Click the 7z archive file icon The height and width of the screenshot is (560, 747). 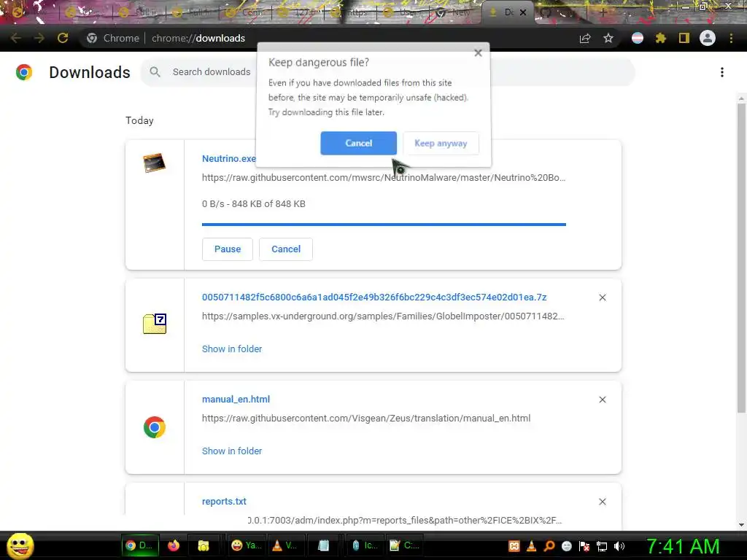pos(155,324)
